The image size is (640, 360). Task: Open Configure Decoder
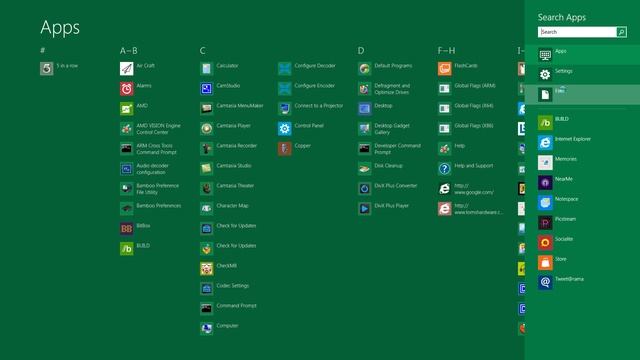[307, 69]
